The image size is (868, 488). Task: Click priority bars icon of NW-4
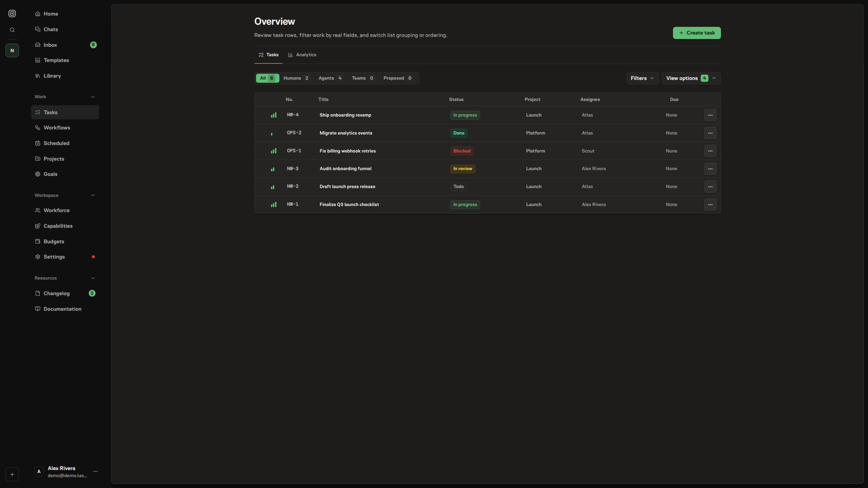(x=274, y=115)
